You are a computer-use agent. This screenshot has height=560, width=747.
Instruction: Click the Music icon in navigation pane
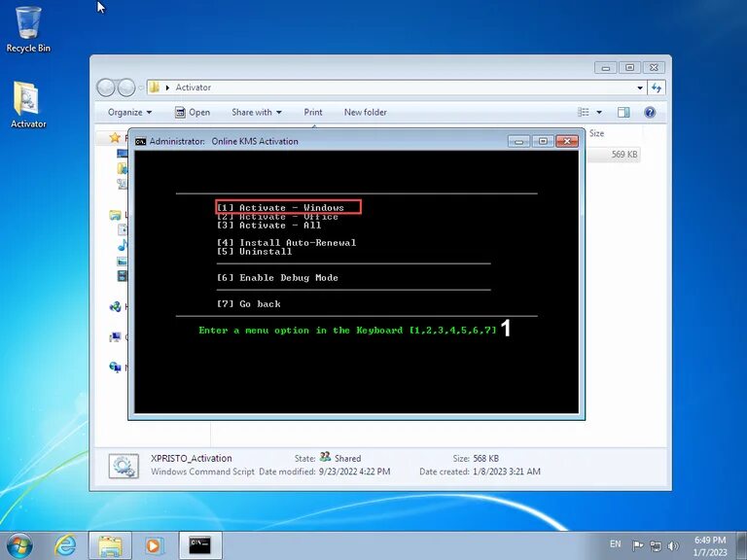(x=123, y=245)
